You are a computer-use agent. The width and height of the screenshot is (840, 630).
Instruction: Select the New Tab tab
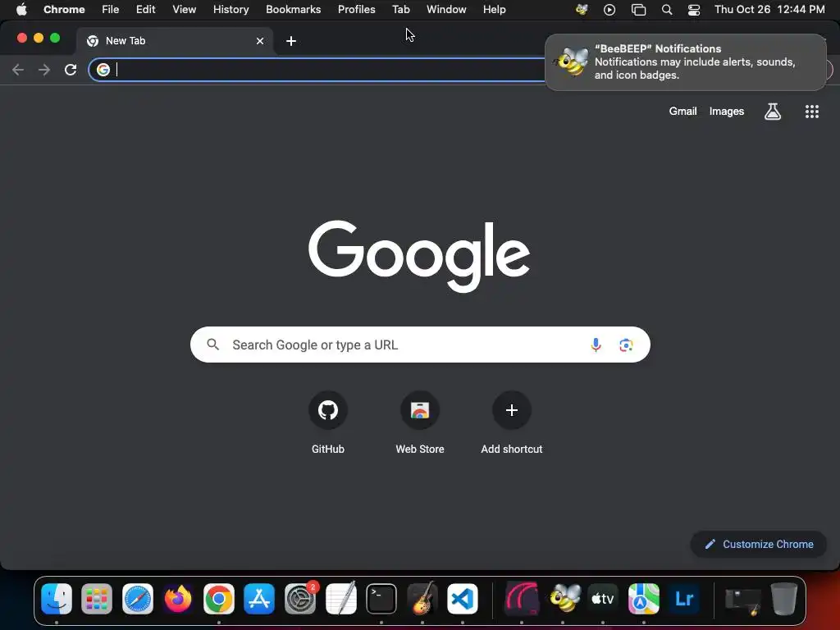(176, 41)
